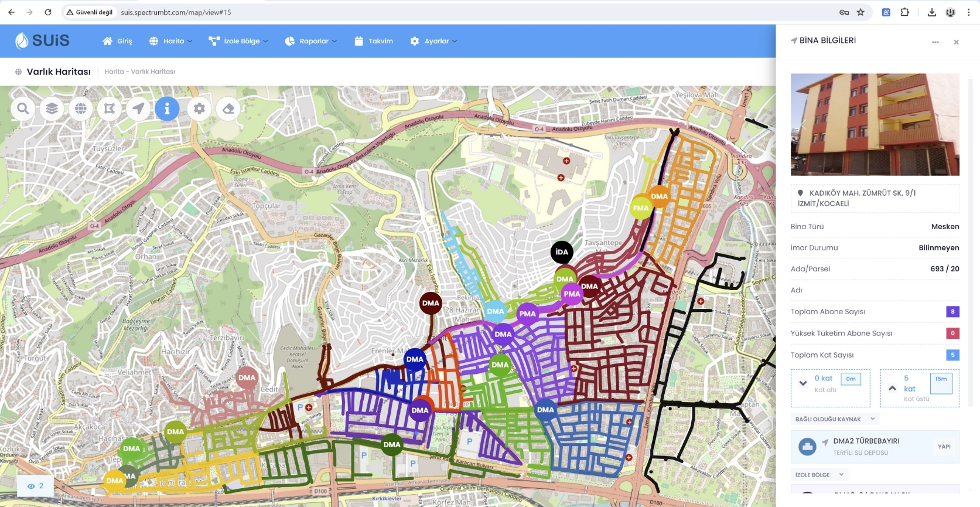Click the purple Toplam Abone Sayısı badge
980x507 pixels.
tap(952, 312)
